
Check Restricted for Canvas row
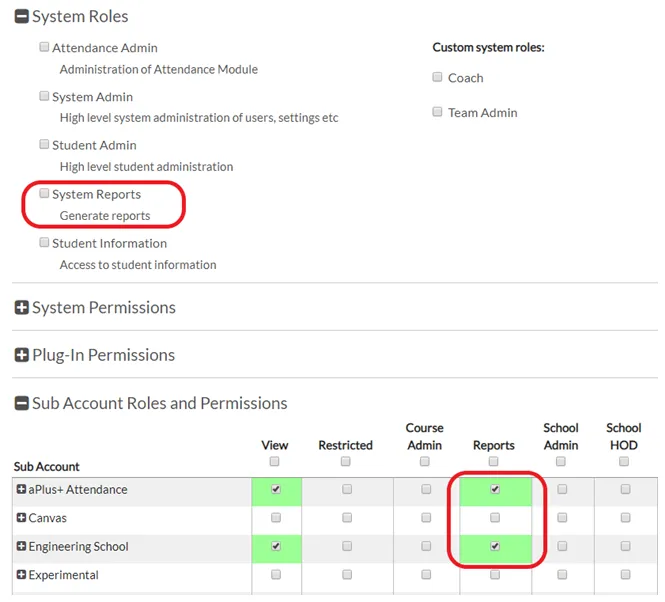[347, 518]
